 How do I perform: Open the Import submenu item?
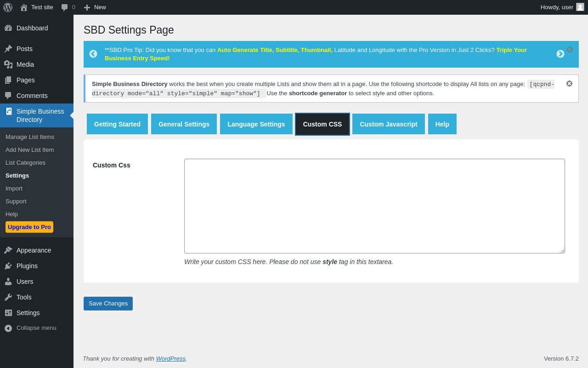click(14, 188)
